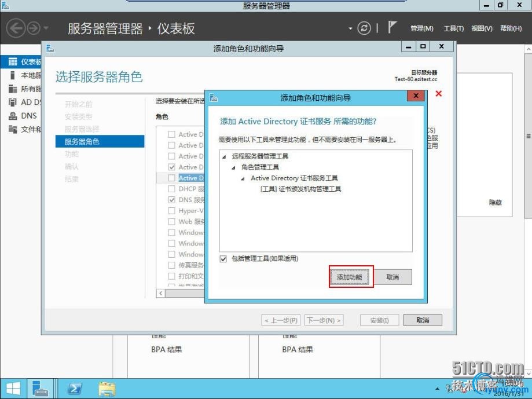532x399 pixels.
Task: Select the 开始之前 wizard step
Action: click(x=78, y=104)
